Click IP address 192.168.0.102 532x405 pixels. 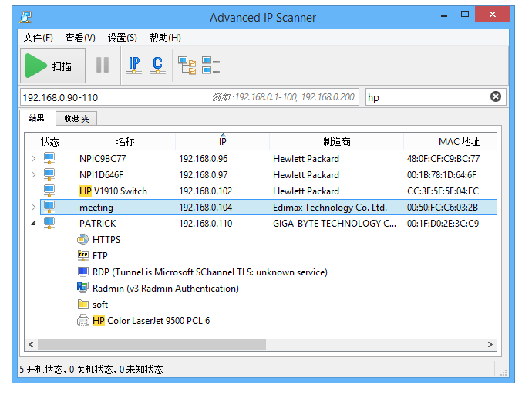206,191
